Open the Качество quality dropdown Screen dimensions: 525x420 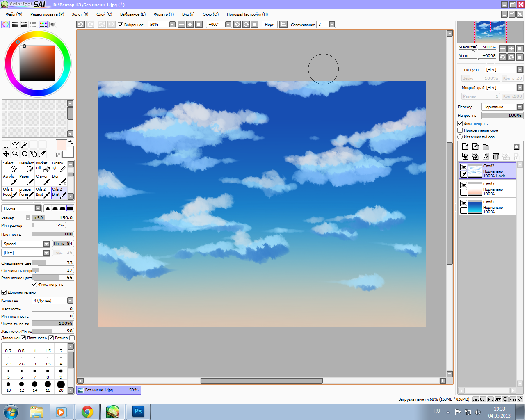[x=70, y=301]
